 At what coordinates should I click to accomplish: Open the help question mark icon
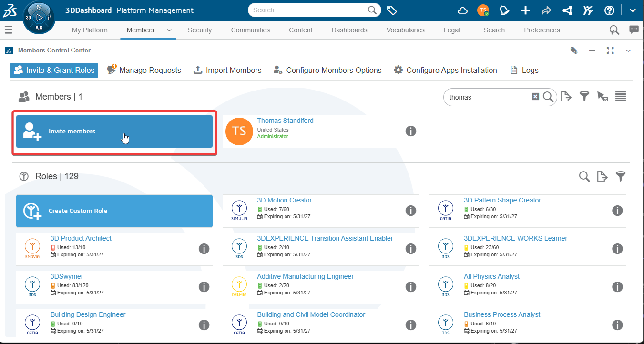(x=609, y=10)
